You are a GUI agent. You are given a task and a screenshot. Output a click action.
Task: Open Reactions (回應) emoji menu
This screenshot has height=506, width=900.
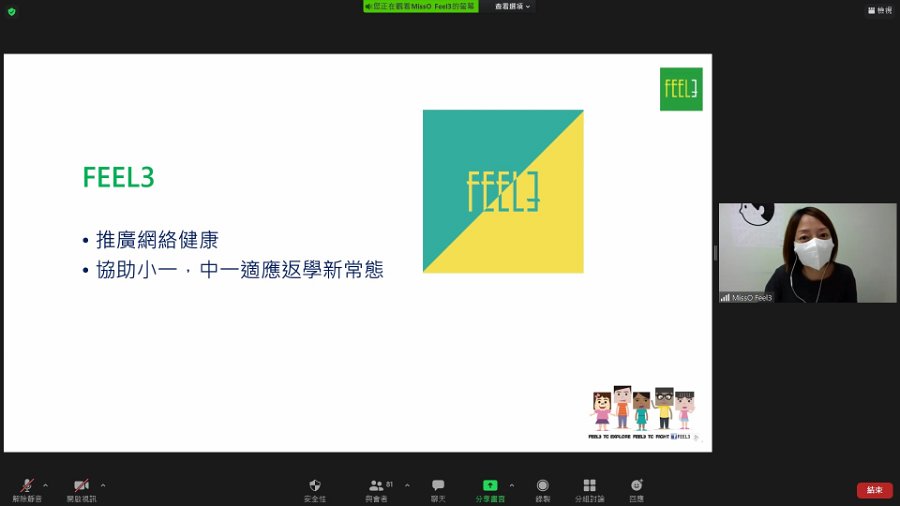pos(636,491)
